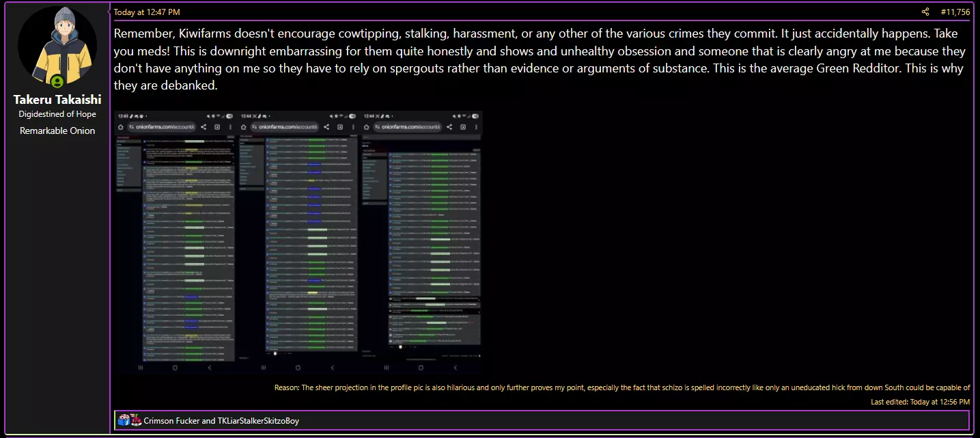Screen dimensions: 980x438
Task: Click the Digidestined of Hope user title
Action: 57,114
